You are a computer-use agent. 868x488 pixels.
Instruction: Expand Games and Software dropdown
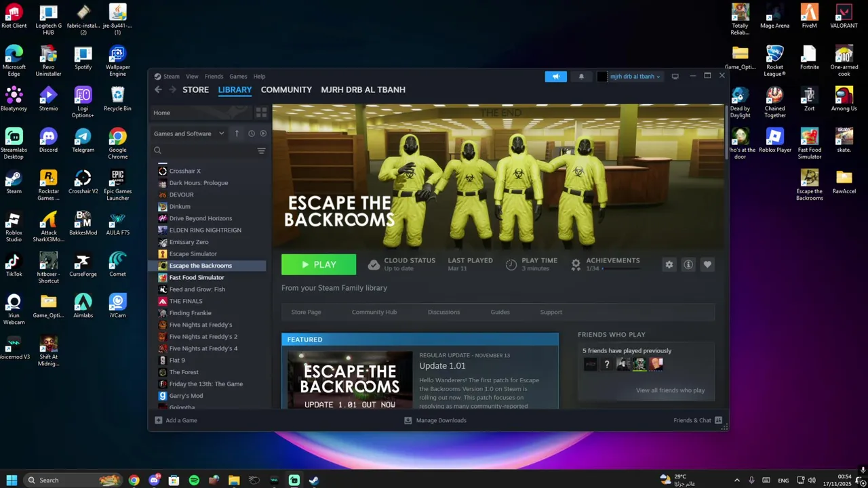point(189,134)
